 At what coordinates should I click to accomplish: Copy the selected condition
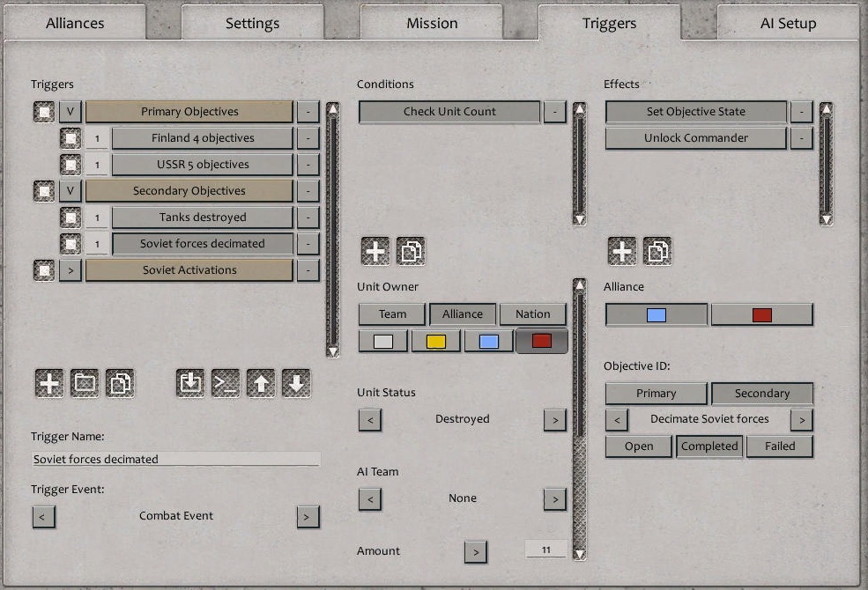click(411, 251)
